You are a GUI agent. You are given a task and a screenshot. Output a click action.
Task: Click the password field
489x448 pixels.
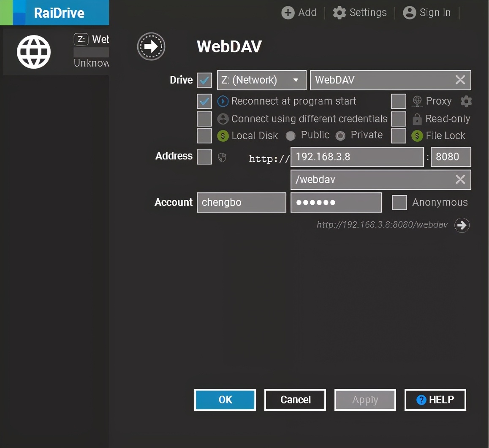click(336, 202)
